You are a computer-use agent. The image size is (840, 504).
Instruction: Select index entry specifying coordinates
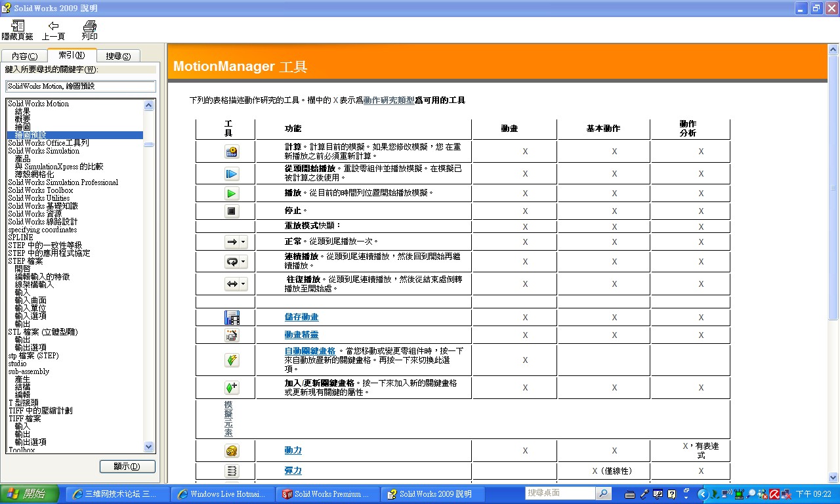pyautogui.click(x=42, y=230)
